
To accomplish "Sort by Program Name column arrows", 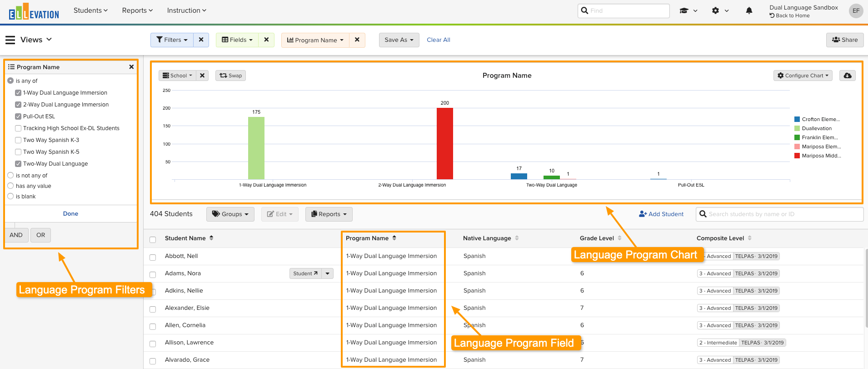I will [x=394, y=238].
